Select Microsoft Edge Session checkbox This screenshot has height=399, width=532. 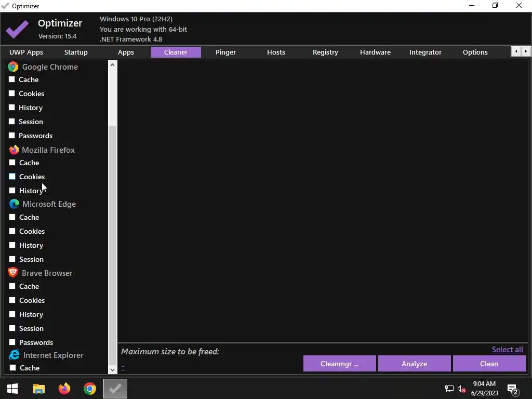pos(12,259)
